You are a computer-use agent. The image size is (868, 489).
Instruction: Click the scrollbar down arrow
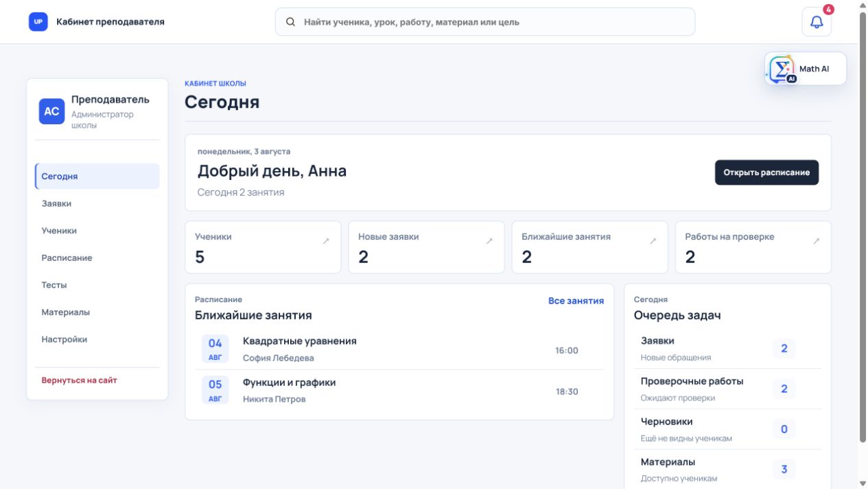pos(863,484)
